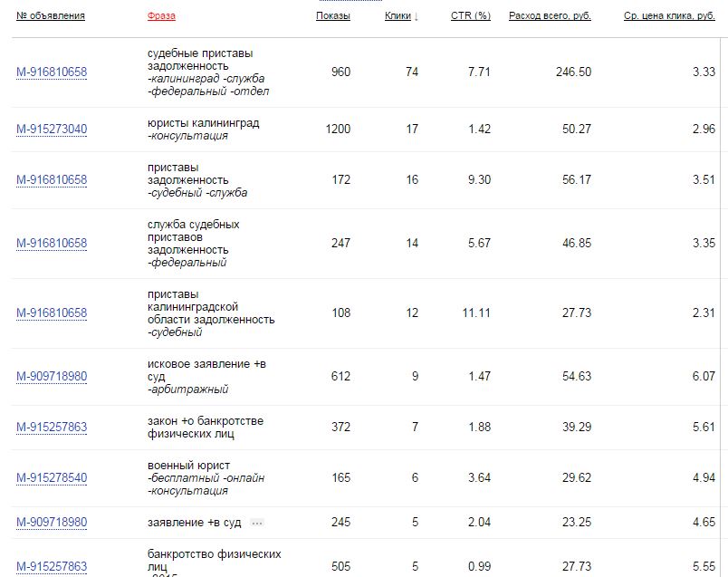
Task: Open ad M-909718980 beside "исковое заявление +в суд"
Action: [52, 377]
